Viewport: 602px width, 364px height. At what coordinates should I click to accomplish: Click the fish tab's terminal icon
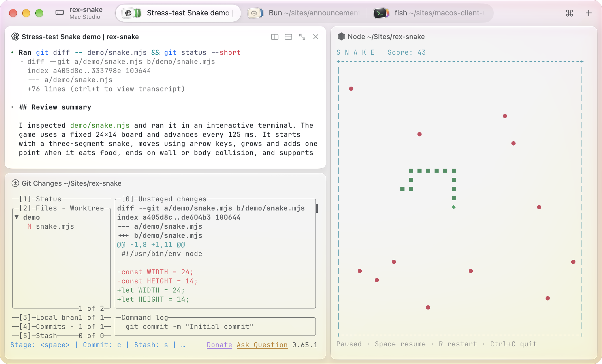[381, 13]
